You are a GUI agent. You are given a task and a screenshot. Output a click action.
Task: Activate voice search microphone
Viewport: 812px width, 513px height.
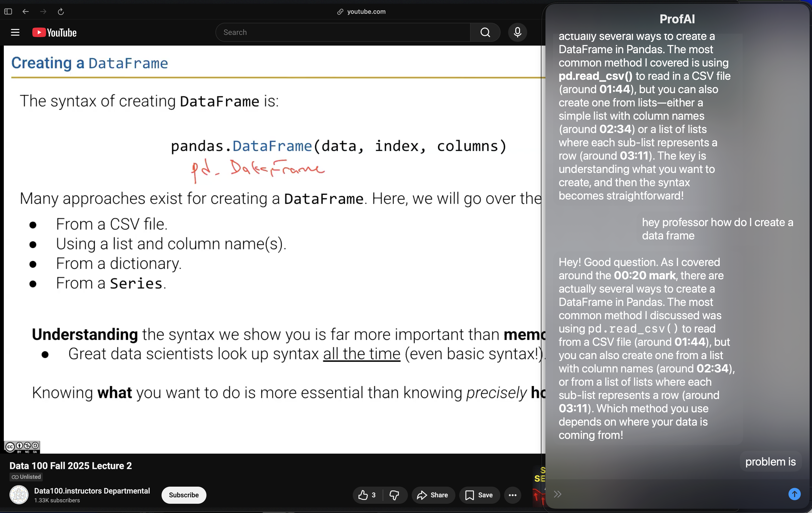coord(517,32)
